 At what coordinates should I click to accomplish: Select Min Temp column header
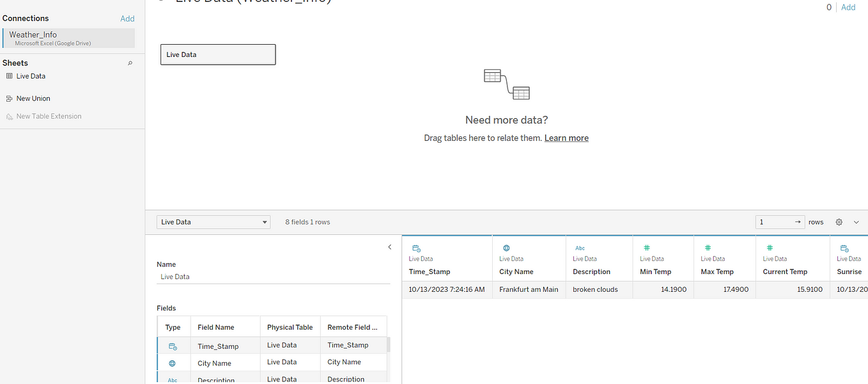tap(656, 272)
